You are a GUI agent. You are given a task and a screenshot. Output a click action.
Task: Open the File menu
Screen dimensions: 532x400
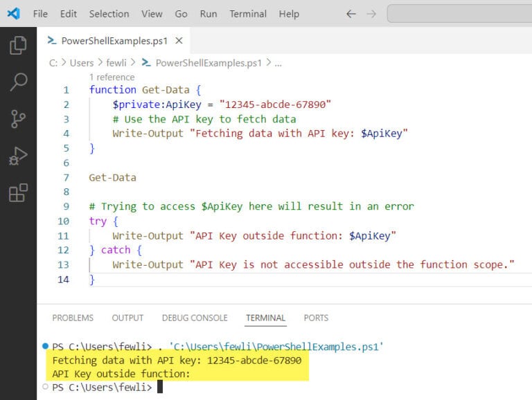(40, 14)
